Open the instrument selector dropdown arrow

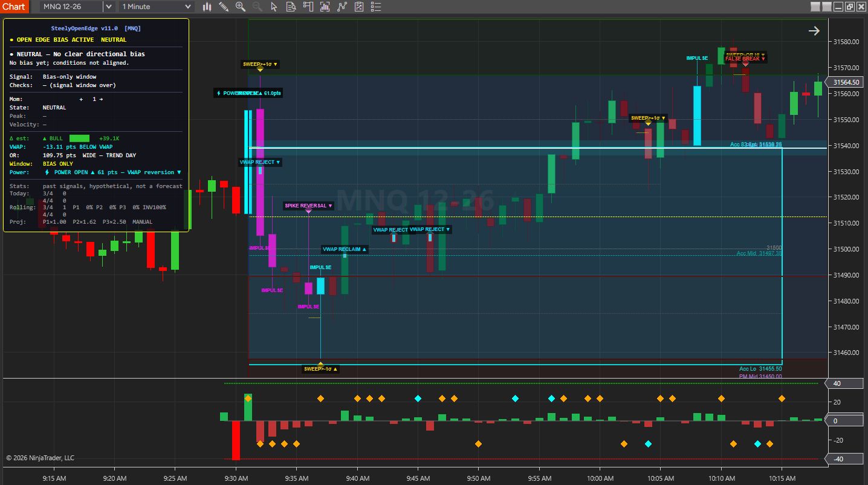tap(109, 7)
